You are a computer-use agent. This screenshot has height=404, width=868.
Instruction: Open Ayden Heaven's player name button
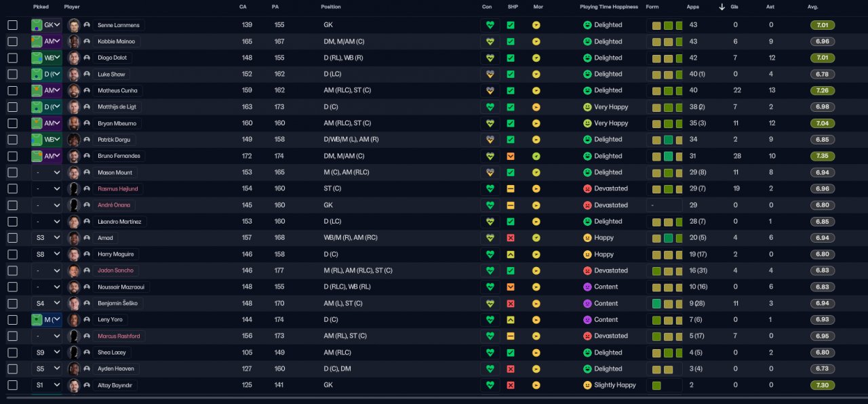click(x=116, y=369)
